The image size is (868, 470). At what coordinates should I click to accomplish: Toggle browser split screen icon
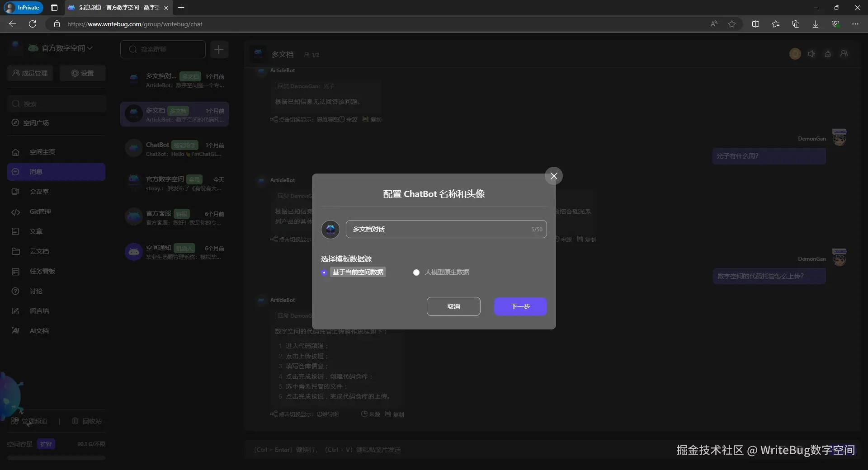pos(755,24)
